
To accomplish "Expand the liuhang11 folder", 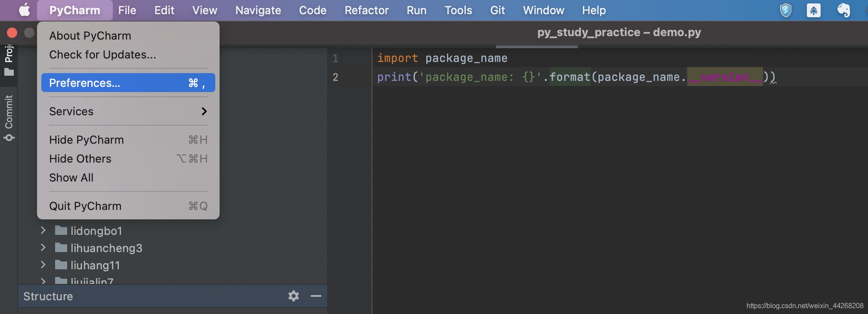I will click(43, 265).
